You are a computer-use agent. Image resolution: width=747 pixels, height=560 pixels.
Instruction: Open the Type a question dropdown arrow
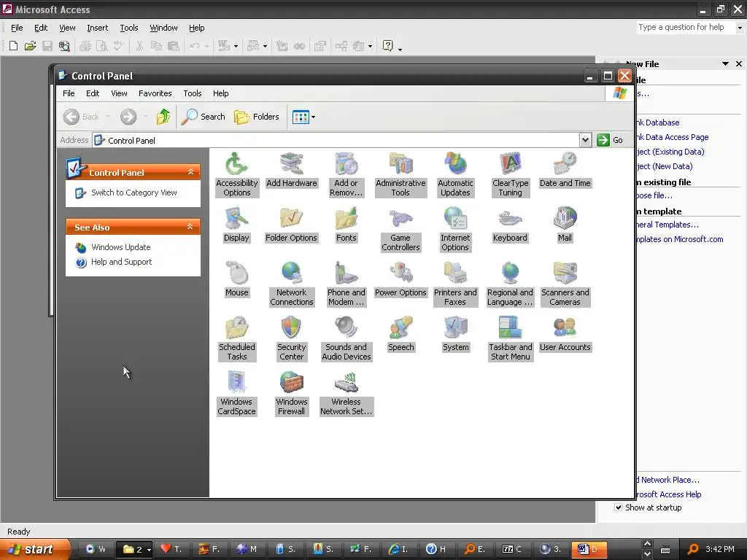[740, 28]
